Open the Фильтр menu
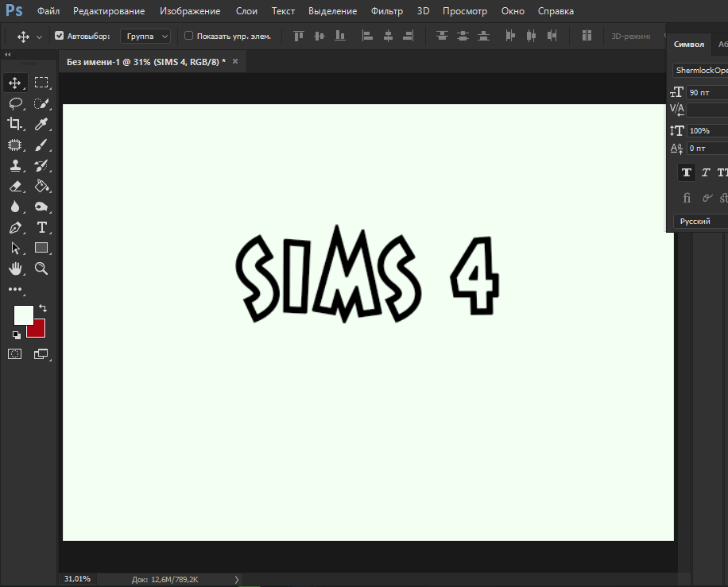728x587 pixels. point(387,11)
